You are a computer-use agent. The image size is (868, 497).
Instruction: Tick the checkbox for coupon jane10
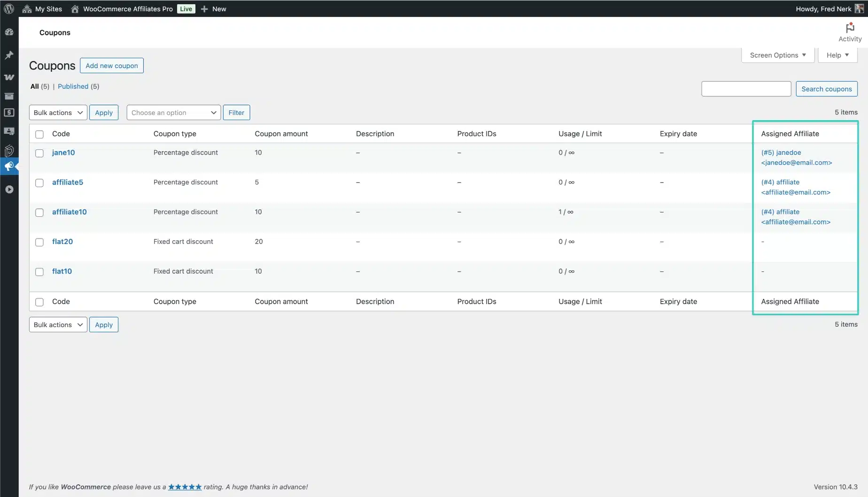pyautogui.click(x=39, y=153)
